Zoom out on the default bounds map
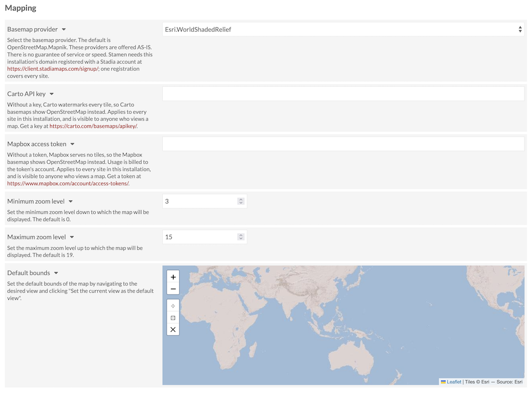The width and height of the screenshot is (532, 394). pos(173,289)
